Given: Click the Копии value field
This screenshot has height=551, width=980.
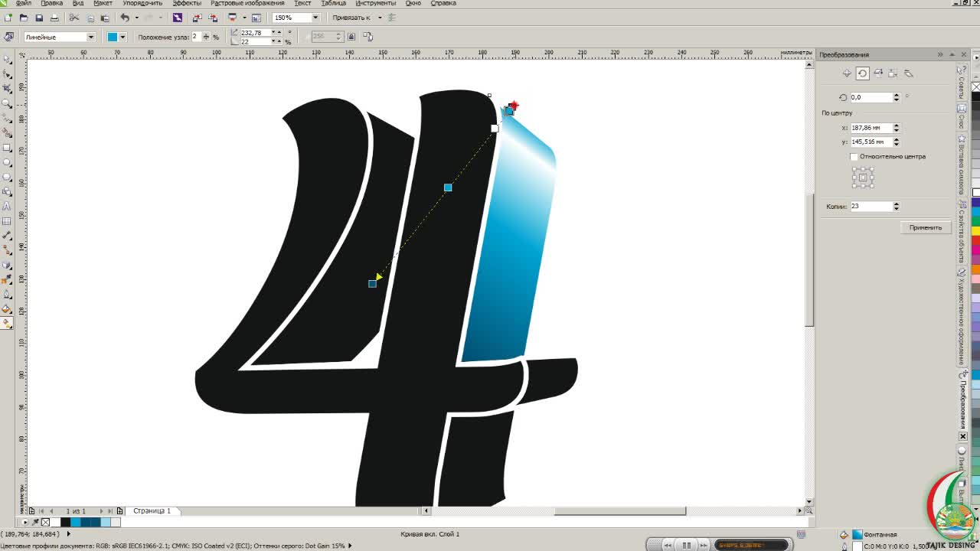Looking at the screenshot, I should [871, 206].
